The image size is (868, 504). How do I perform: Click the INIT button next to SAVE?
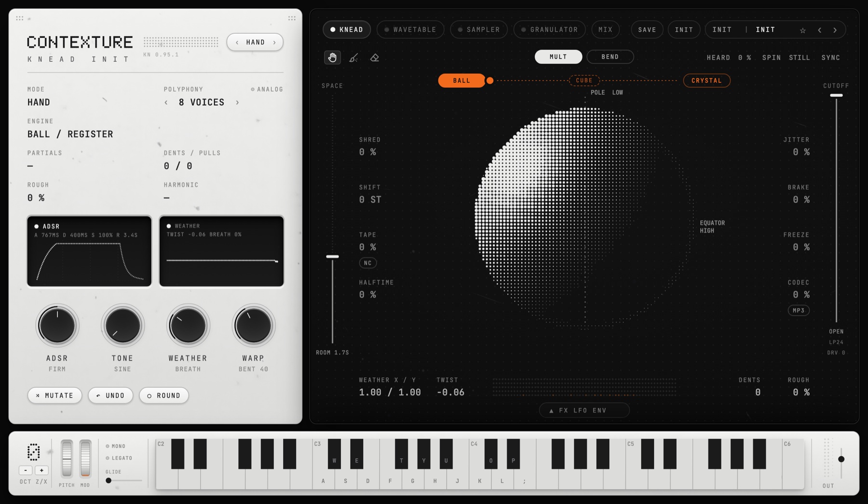[x=684, y=29]
